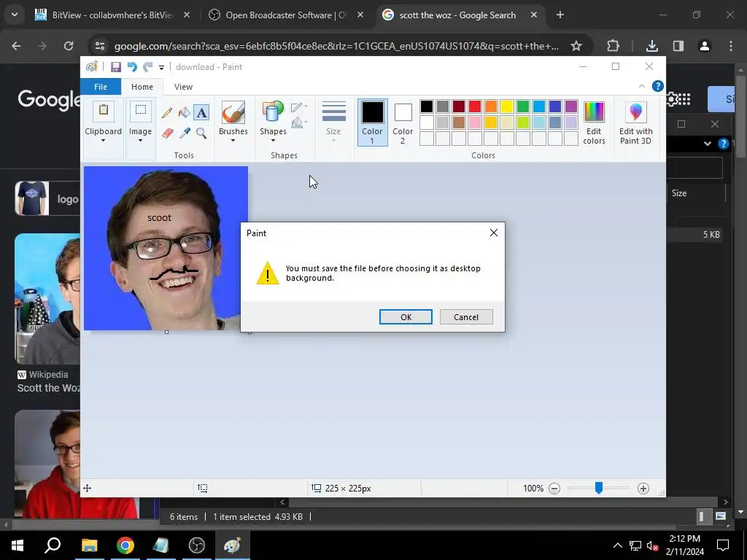Click Cancel in the Paint dialog

[x=466, y=317]
